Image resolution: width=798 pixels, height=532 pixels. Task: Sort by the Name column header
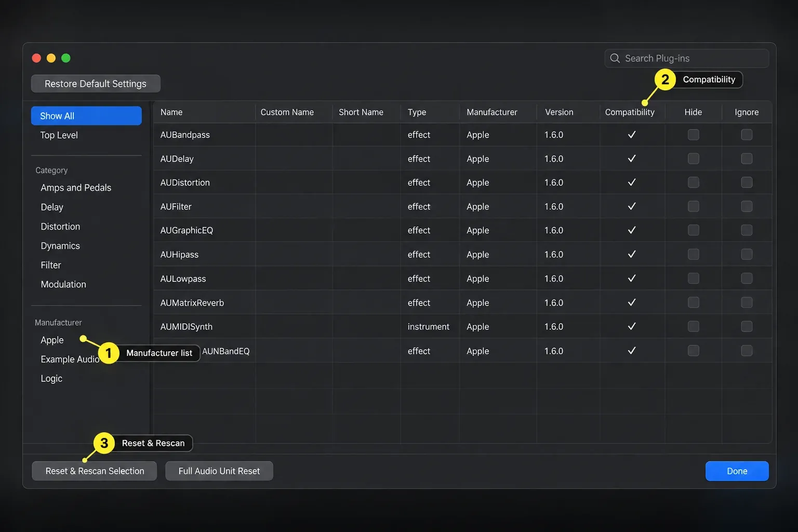[x=171, y=112]
